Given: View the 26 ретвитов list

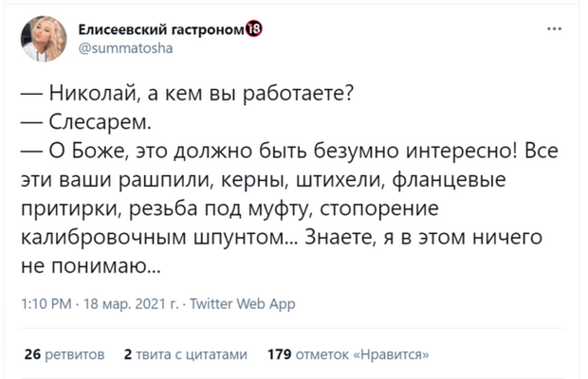Looking at the screenshot, I should coord(64,354).
